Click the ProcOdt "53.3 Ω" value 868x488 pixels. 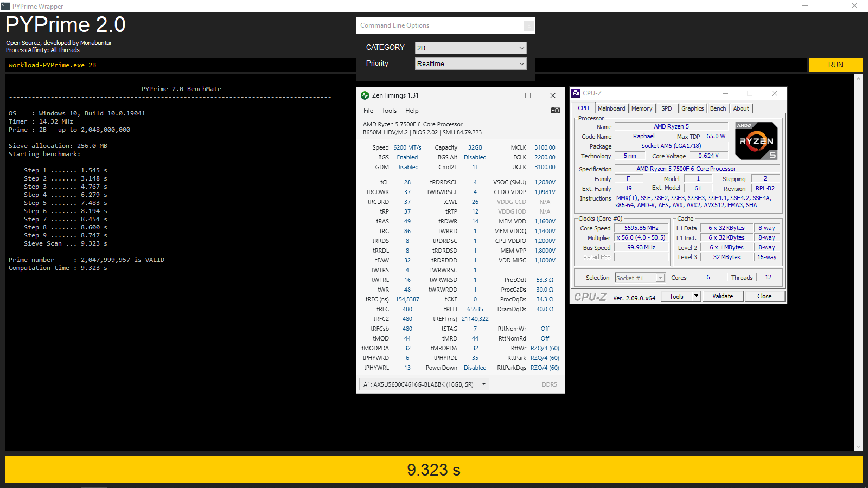pyautogui.click(x=545, y=280)
